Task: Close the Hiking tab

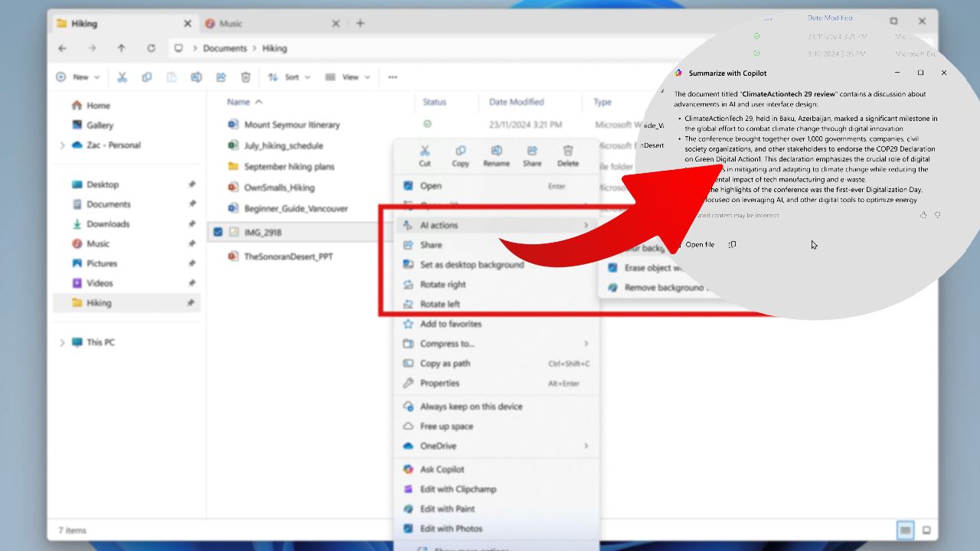Action: [188, 24]
